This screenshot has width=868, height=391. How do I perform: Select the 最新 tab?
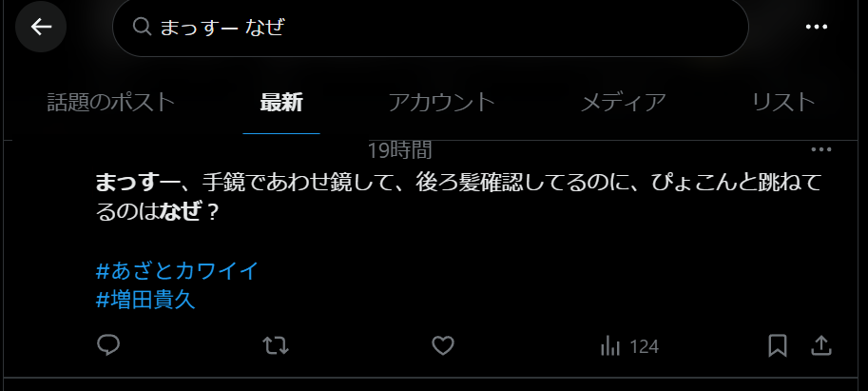281,103
